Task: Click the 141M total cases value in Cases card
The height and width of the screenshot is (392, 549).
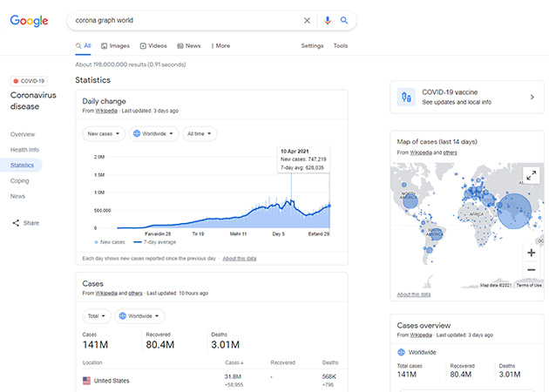Action: (95, 345)
